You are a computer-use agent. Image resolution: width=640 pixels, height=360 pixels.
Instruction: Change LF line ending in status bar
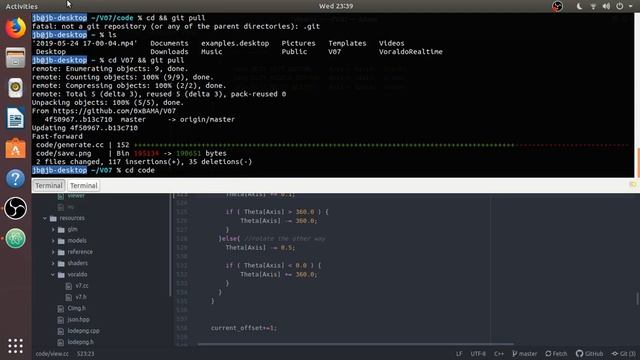(459, 354)
